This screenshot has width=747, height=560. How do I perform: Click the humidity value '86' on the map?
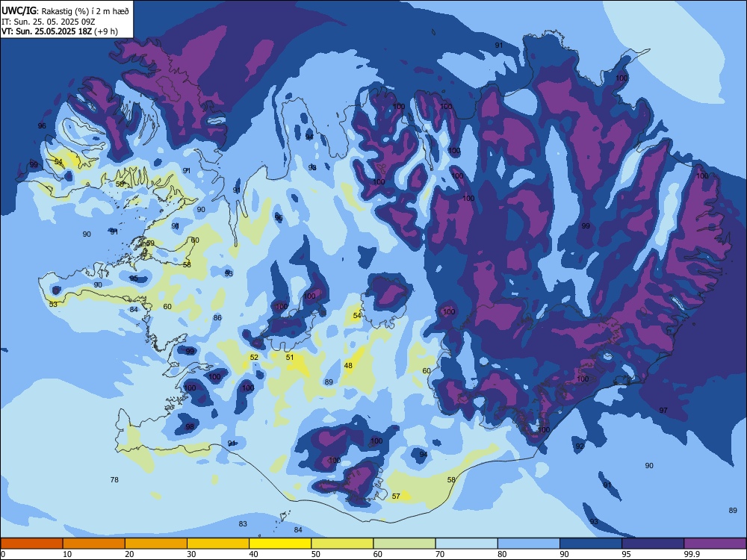click(x=217, y=317)
